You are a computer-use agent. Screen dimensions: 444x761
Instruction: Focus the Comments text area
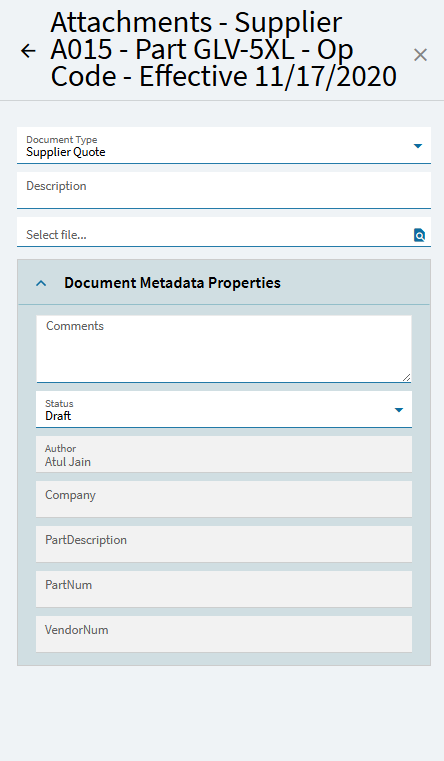coord(224,349)
